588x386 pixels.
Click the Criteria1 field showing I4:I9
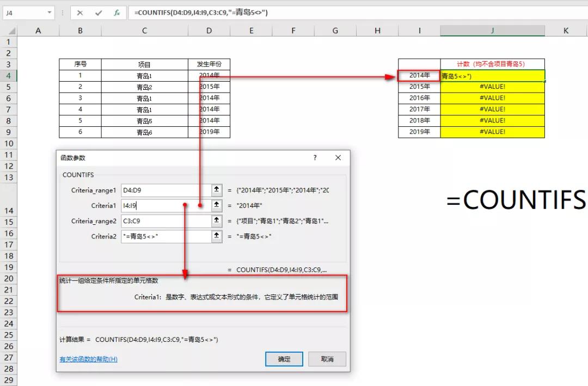(152, 206)
